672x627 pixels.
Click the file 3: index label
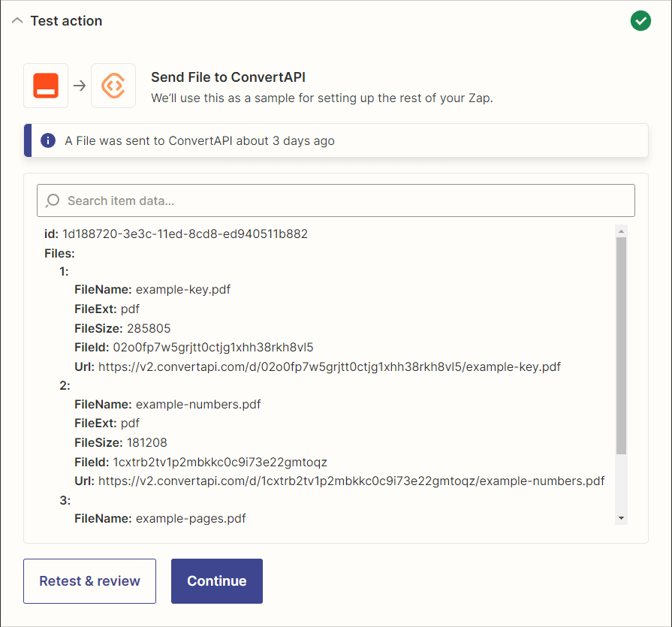(65, 501)
